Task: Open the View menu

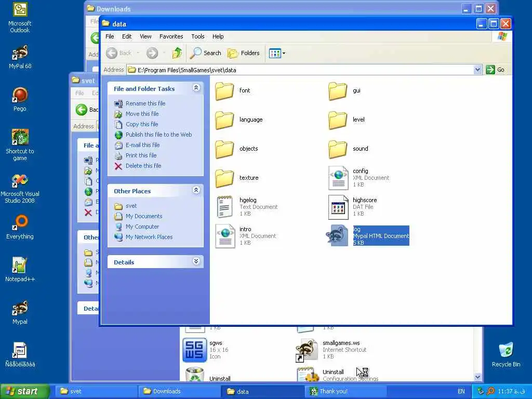Action: click(x=145, y=36)
